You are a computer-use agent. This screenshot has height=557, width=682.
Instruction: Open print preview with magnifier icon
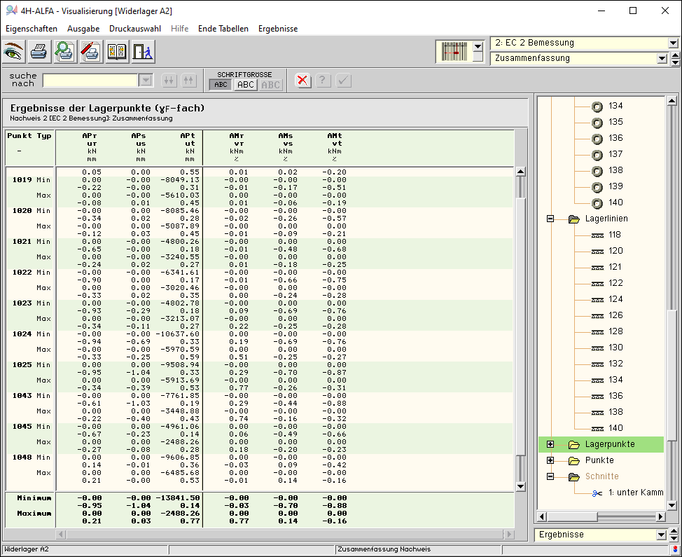click(64, 51)
